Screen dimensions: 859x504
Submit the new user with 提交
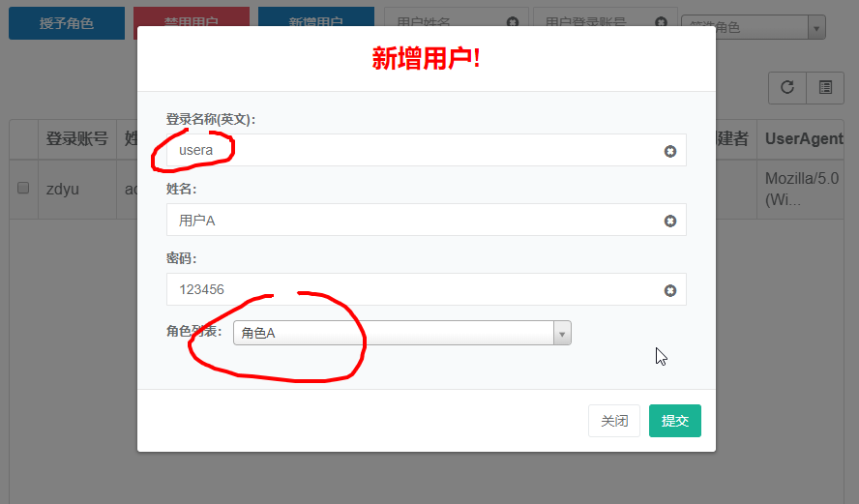(674, 421)
